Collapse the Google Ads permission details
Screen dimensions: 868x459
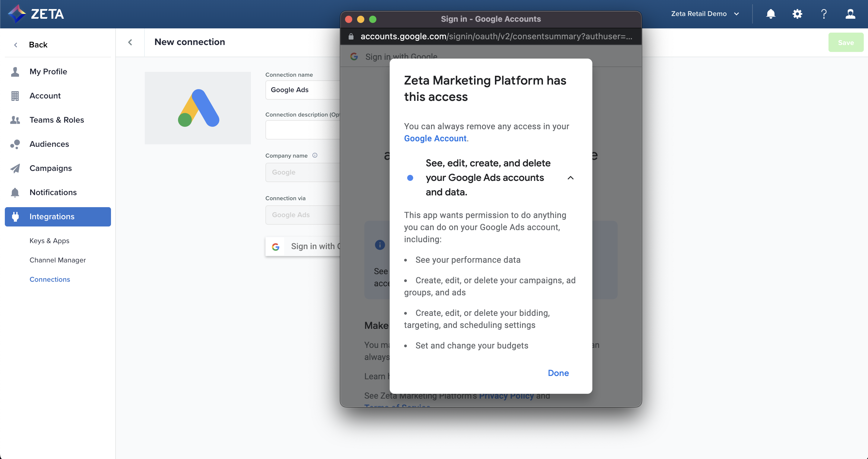pyautogui.click(x=570, y=178)
